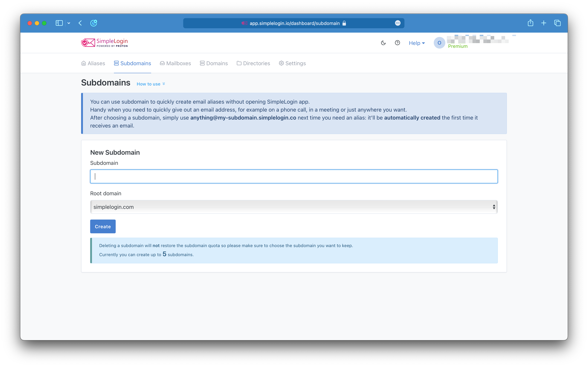Show the tab overview icon
Viewport: 588px width, 367px height.
557,23
